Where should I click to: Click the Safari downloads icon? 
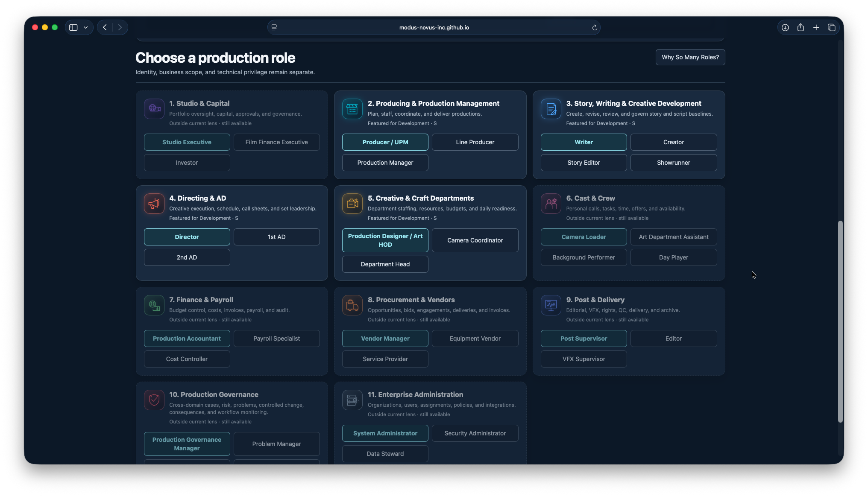[x=785, y=27]
